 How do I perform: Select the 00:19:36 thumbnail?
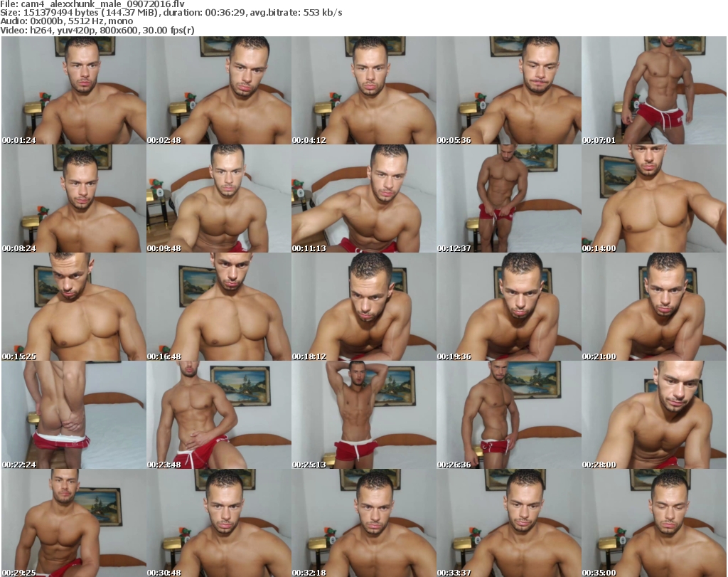tap(509, 307)
